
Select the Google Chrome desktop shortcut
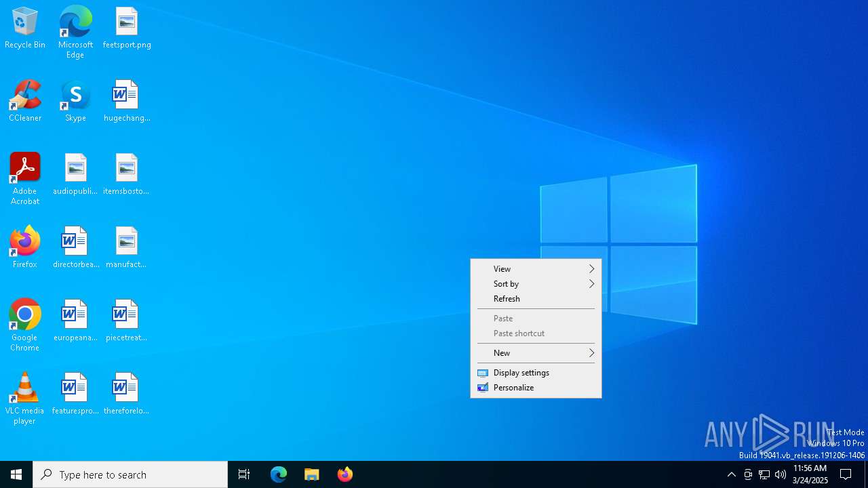tap(25, 325)
